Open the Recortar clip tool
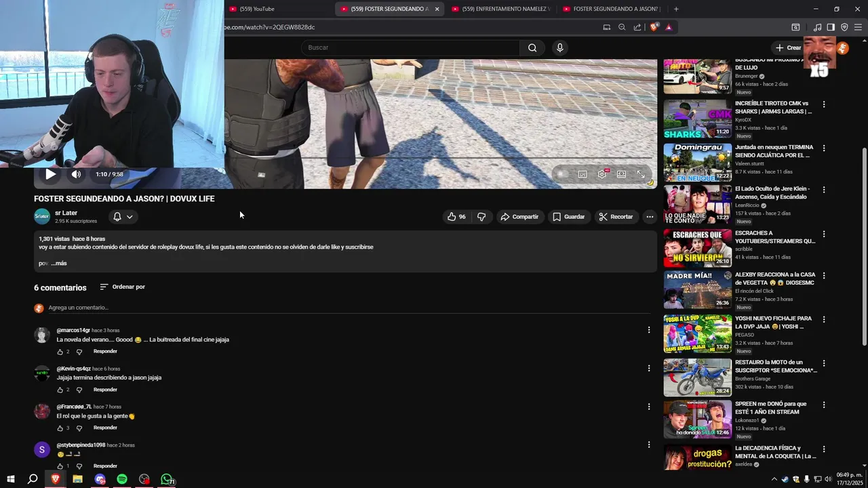This screenshot has height=488, width=868. [x=616, y=217]
